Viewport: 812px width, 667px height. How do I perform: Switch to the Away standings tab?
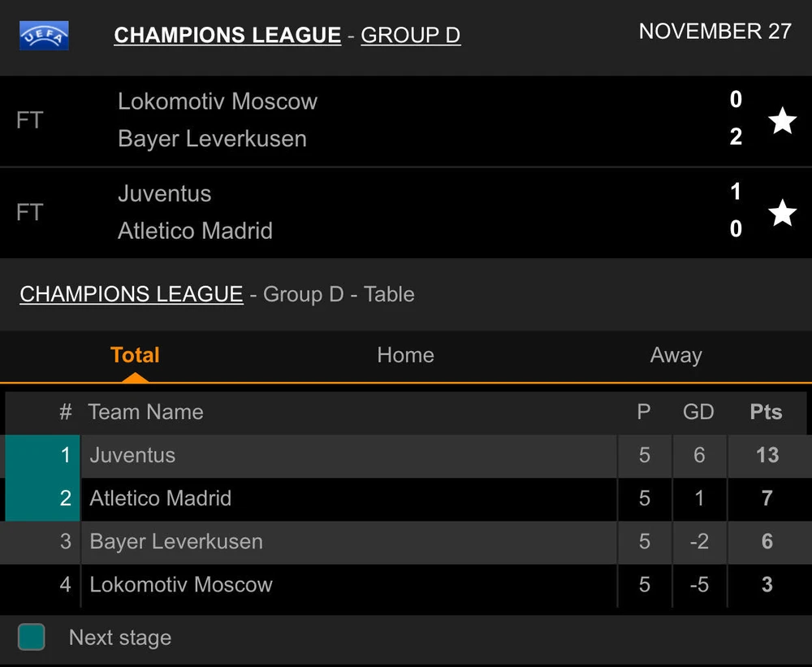(x=676, y=355)
